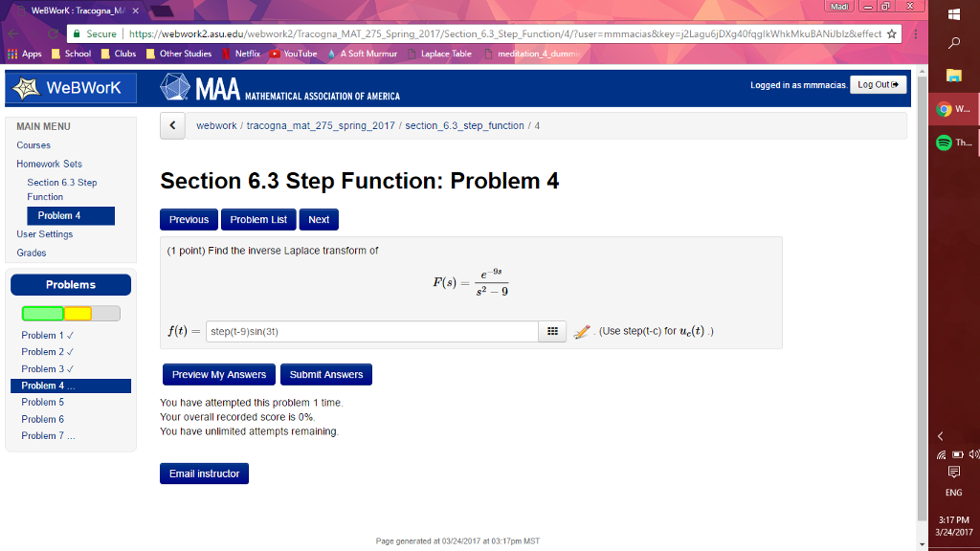Click the green progress bar in the Problems panel
This screenshot has width=980, height=551.
[x=42, y=313]
